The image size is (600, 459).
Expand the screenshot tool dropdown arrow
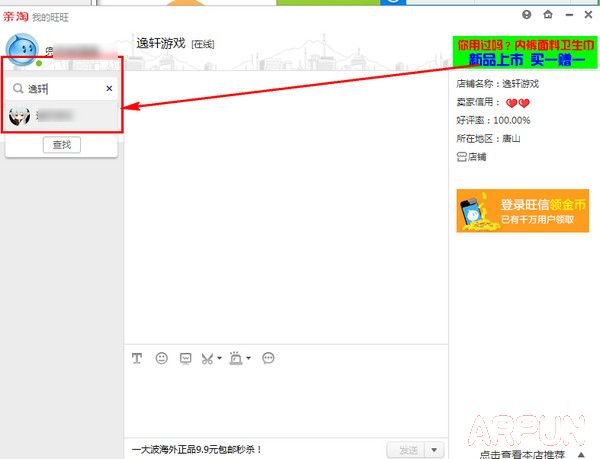[219, 358]
